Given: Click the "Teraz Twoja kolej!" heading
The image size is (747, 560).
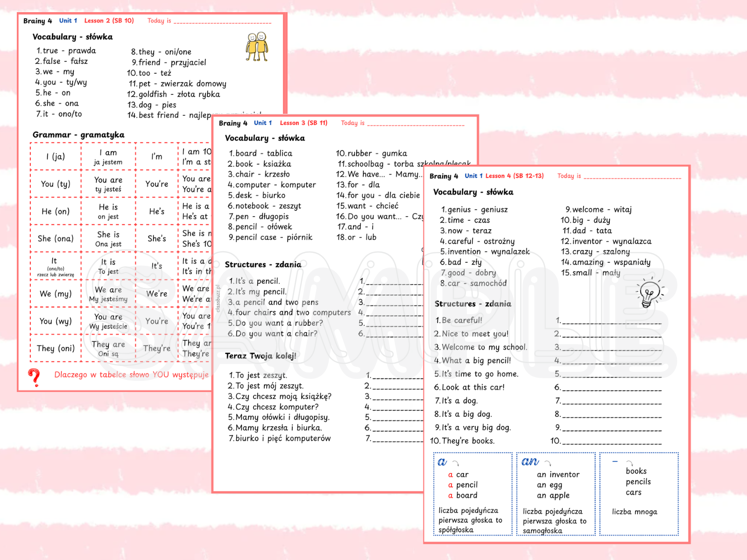Looking at the screenshot, I should coord(261,356).
